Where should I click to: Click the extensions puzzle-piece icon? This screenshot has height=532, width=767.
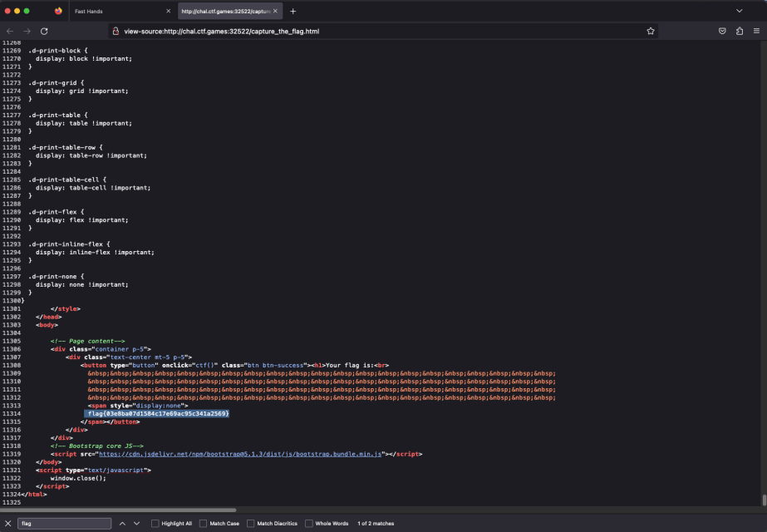[x=740, y=31]
